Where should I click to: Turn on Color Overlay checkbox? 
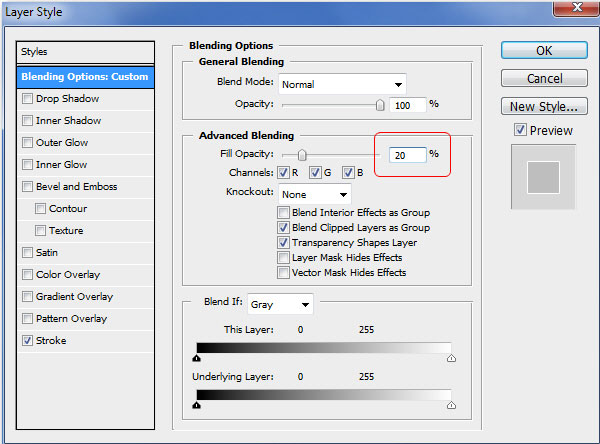coord(27,275)
